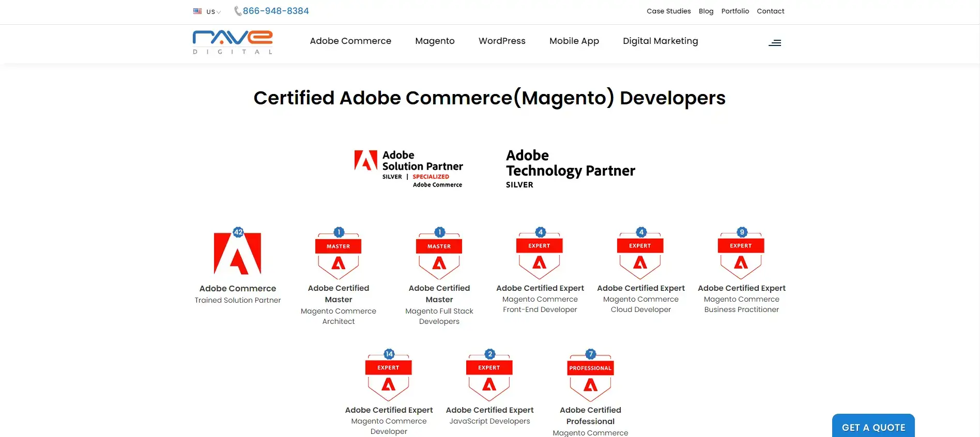Image resolution: width=980 pixels, height=437 pixels.
Task: Click the Adobe Technology Partner Silver logo
Action: [570, 168]
